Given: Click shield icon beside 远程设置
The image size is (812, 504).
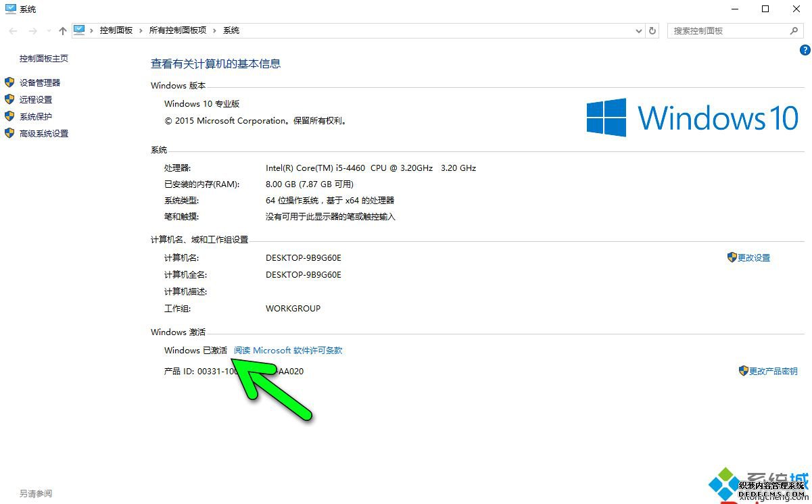Looking at the screenshot, I should [9, 99].
